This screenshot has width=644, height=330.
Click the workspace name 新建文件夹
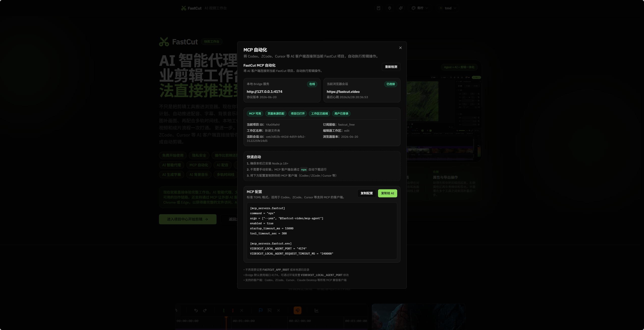click(x=272, y=131)
